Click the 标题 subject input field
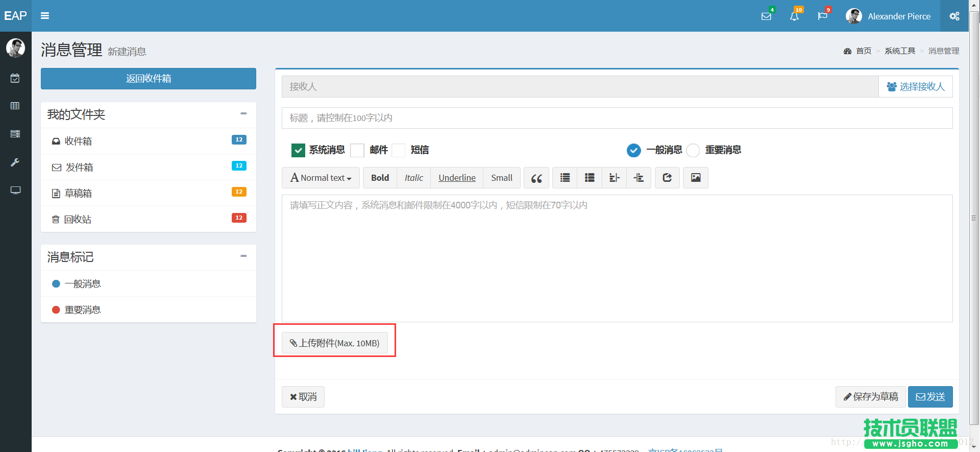Screen dimensions: 980x452 [617, 118]
